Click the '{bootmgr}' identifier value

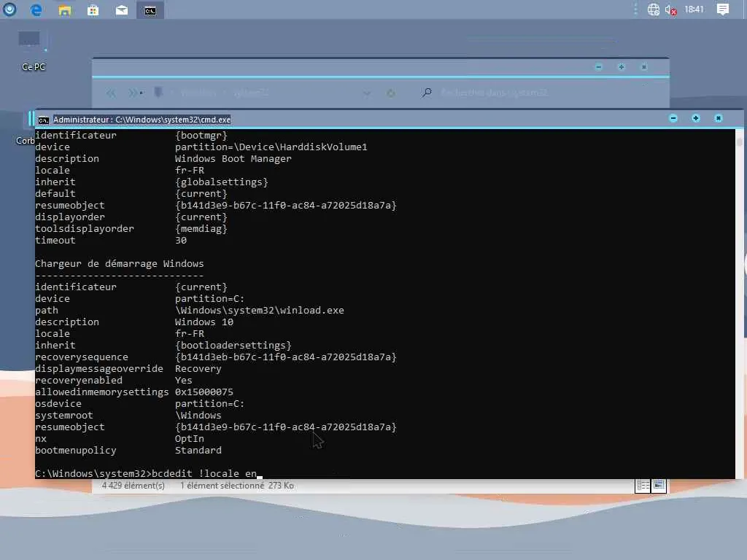coord(201,135)
